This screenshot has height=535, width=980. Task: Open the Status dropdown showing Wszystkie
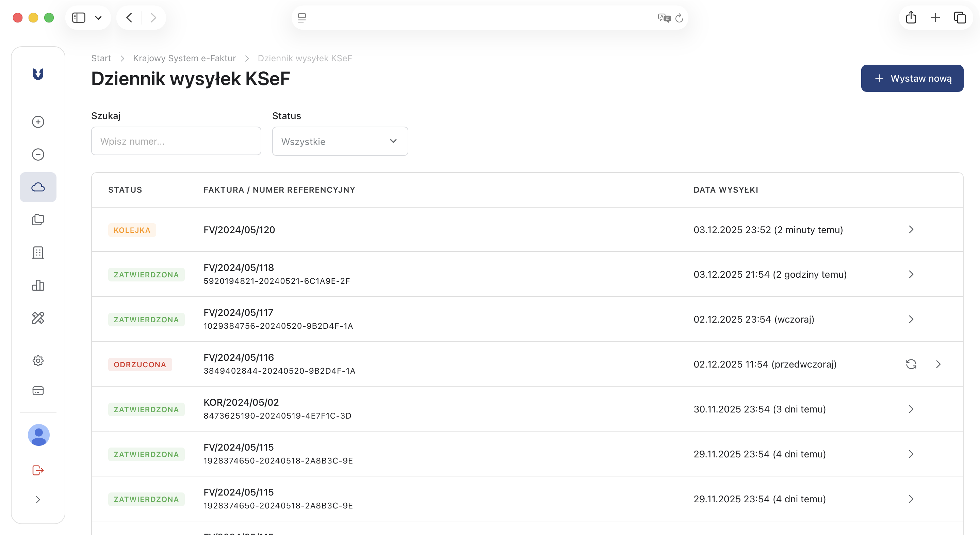pyautogui.click(x=340, y=141)
